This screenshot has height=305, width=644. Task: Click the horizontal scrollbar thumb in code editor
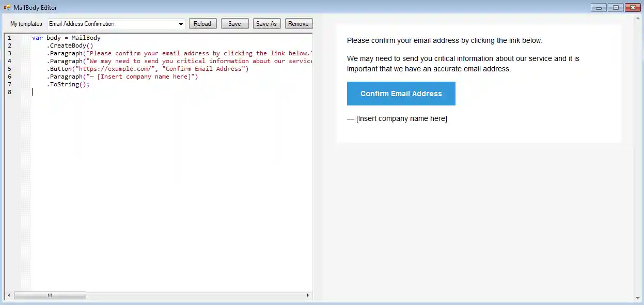(x=50, y=296)
